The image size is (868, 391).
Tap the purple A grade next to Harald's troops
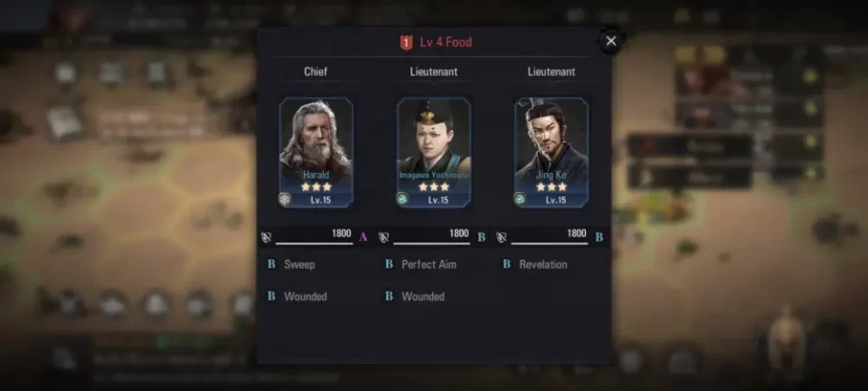pos(363,237)
